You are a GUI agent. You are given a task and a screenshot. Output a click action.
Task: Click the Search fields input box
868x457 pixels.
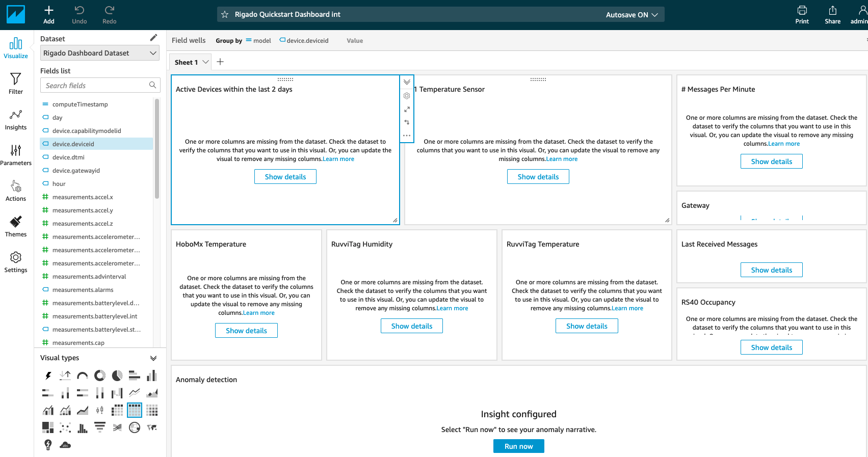click(100, 85)
